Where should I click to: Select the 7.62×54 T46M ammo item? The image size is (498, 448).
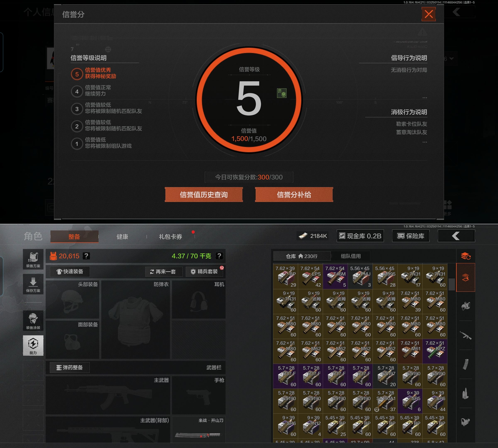click(x=335, y=276)
